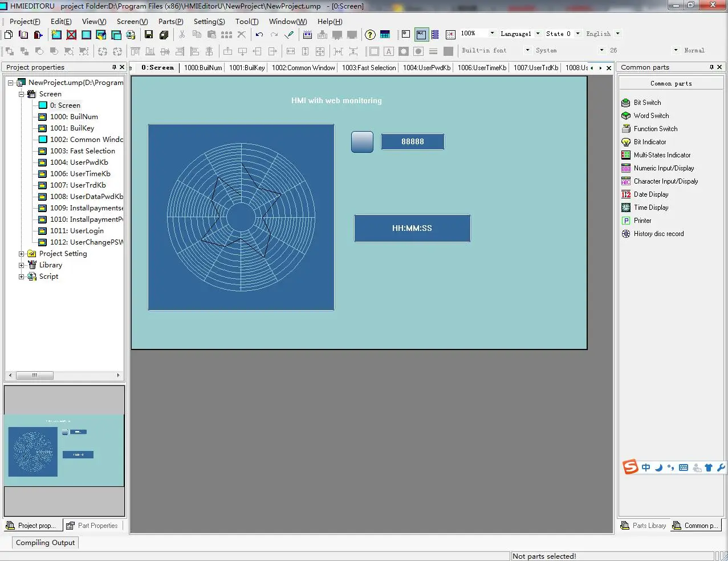This screenshot has width=728, height=561.
Task: Click the Bit Switch part icon
Action: pyautogui.click(x=626, y=103)
